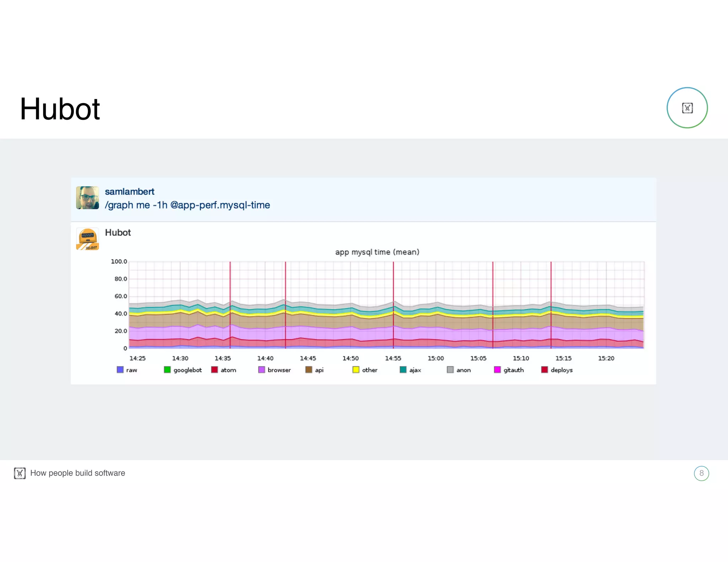
Task: Click the /graph me command text
Action: pyautogui.click(x=187, y=205)
